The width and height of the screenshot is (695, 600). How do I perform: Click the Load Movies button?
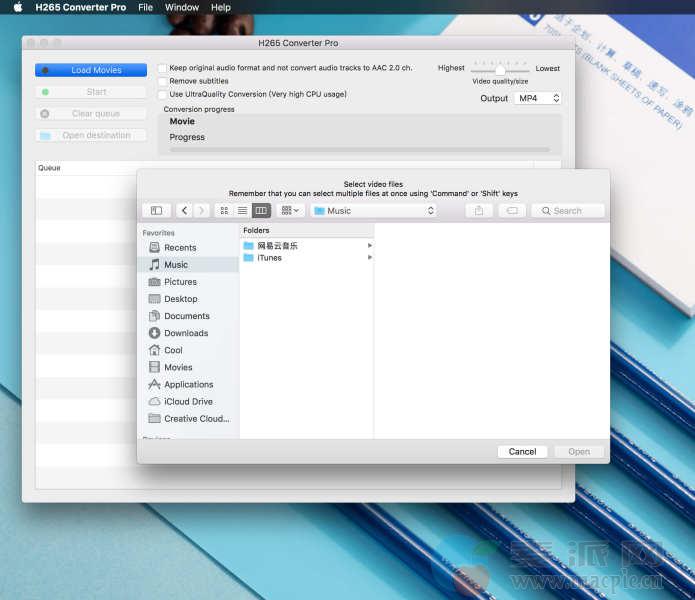click(x=91, y=70)
